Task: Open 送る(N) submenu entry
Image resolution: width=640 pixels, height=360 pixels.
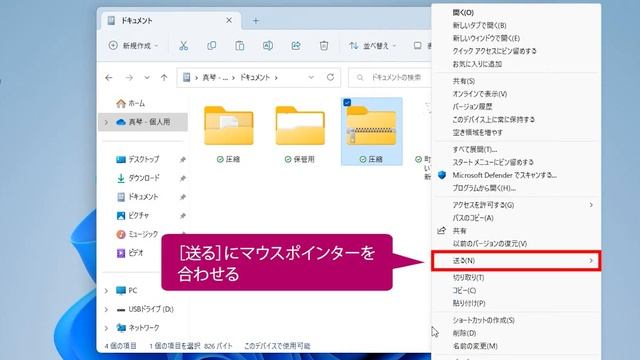Action: coord(516,261)
